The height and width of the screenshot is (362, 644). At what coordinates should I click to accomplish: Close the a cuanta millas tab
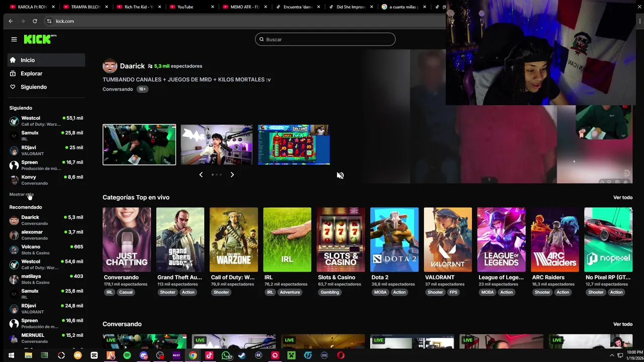point(424,7)
